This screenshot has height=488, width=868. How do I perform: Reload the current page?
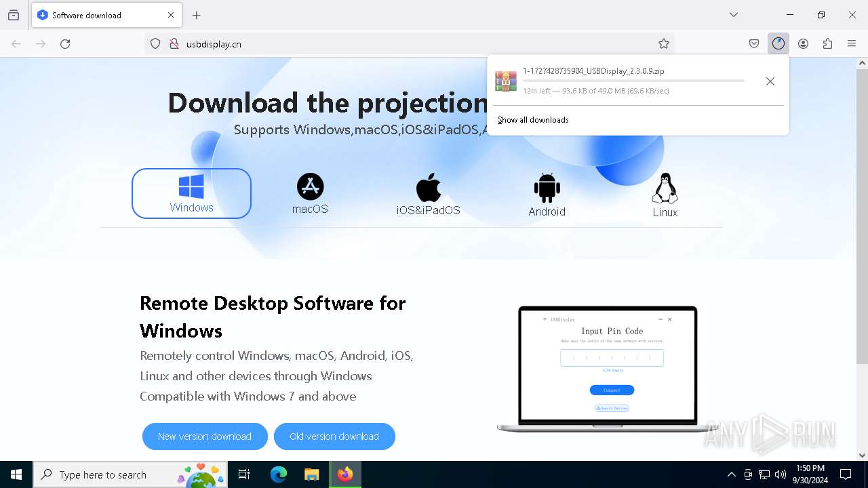click(65, 44)
